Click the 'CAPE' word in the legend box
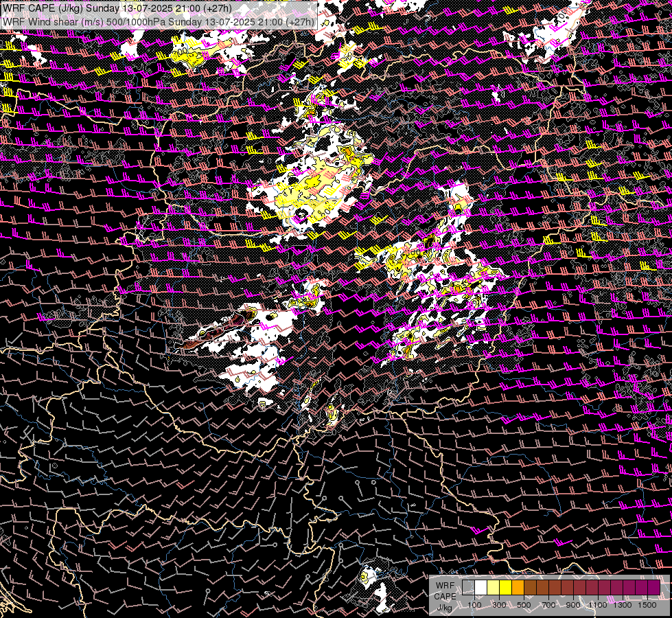The width and height of the screenshot is (672, 618). click(445, 597)
